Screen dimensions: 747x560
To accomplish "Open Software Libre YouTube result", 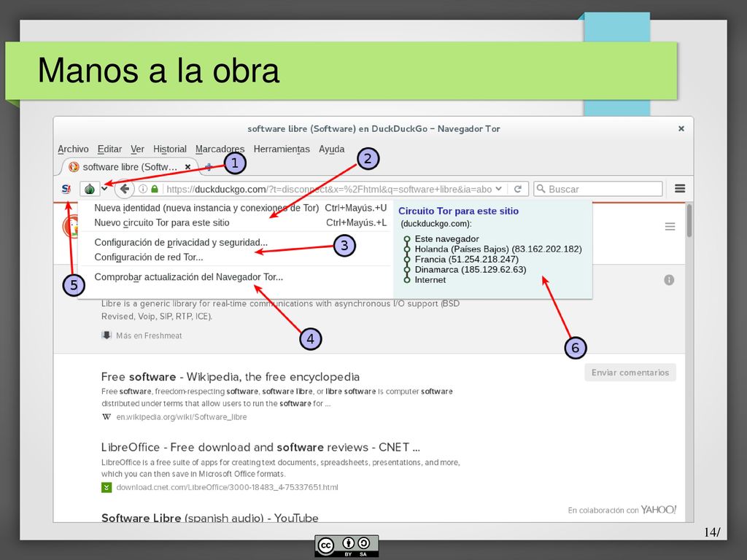I will coord(209,518).
